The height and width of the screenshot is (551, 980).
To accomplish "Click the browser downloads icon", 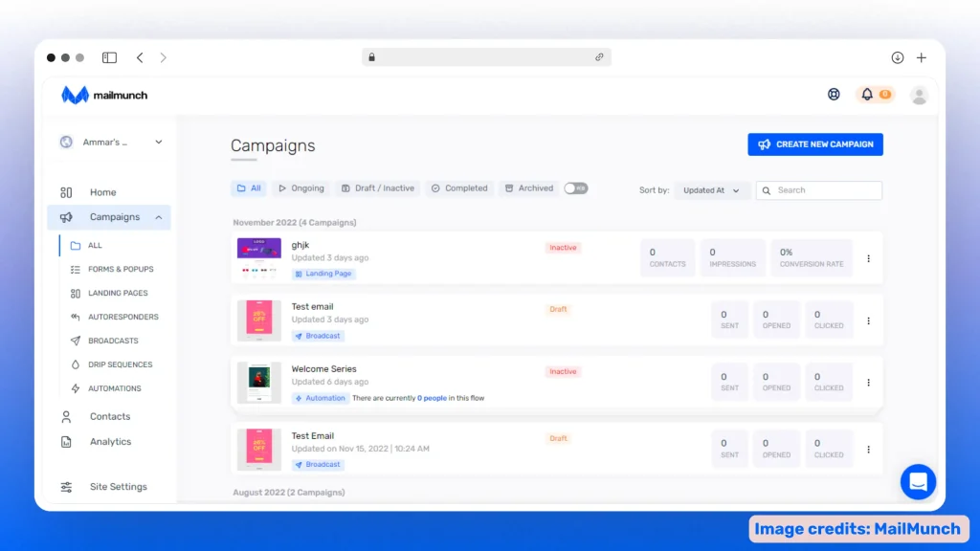I will [897, 57].
